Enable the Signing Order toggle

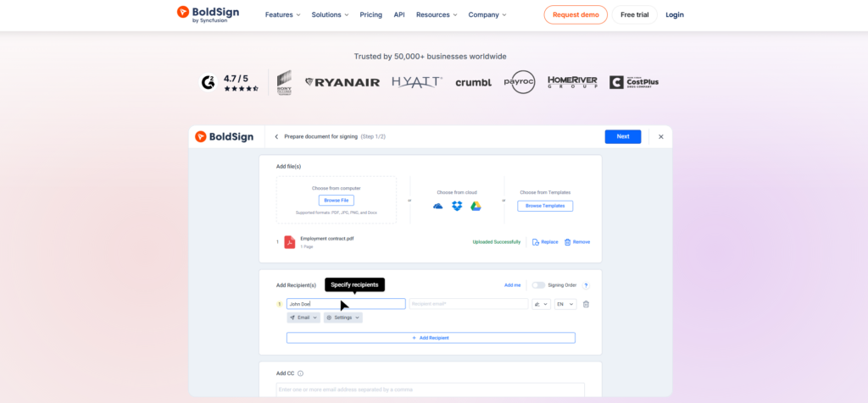point(538,285)
